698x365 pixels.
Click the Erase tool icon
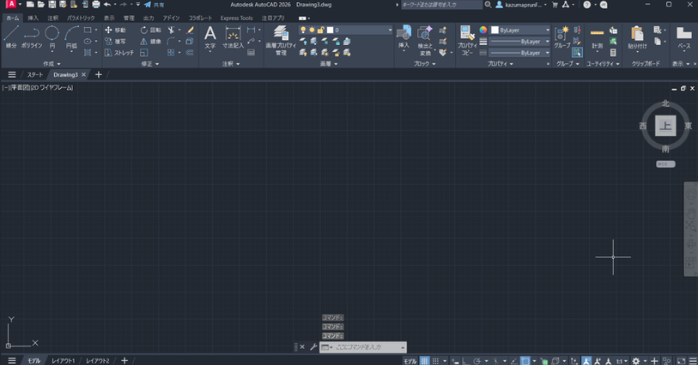pyautogui.click(x=190, y=30)
